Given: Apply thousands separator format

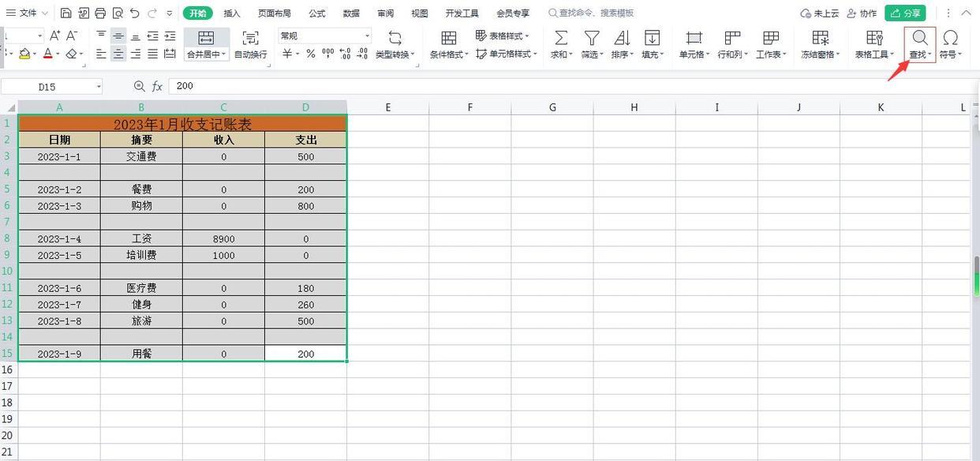Looking at the screenshot, I should tap(328, 54).
